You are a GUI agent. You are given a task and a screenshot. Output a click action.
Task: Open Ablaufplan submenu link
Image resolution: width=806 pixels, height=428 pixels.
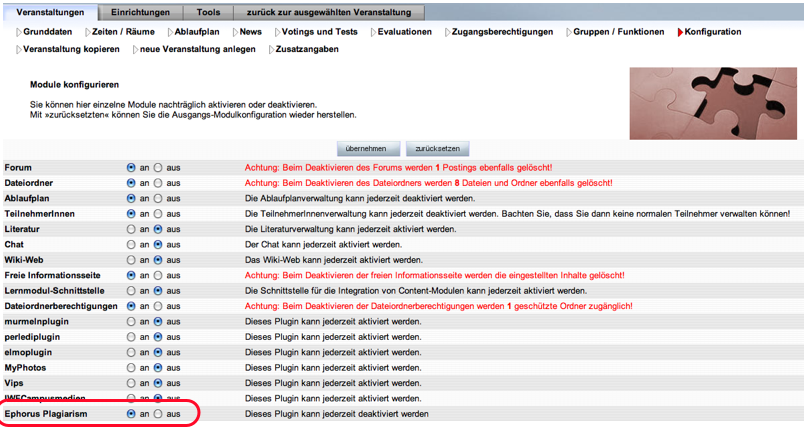197,32
